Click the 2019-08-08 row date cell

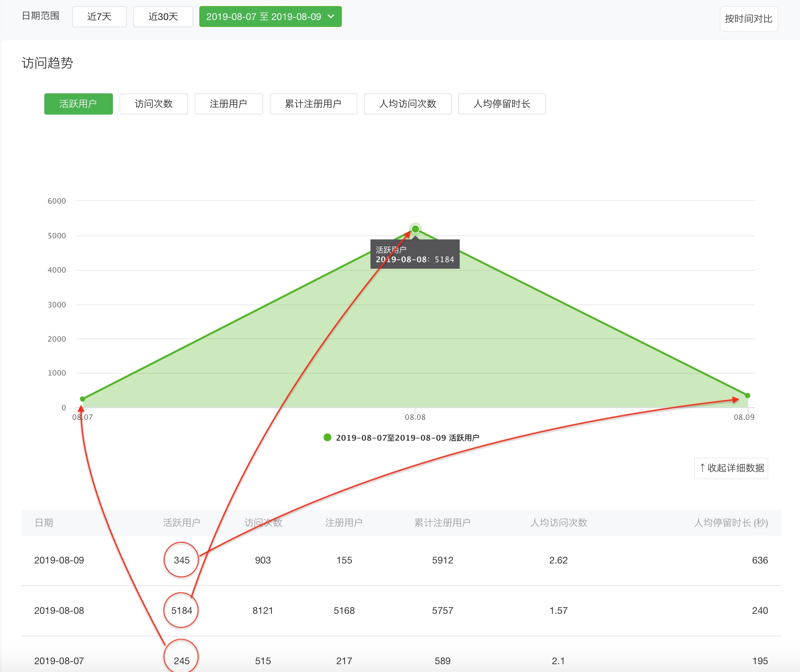click(59, 610)
